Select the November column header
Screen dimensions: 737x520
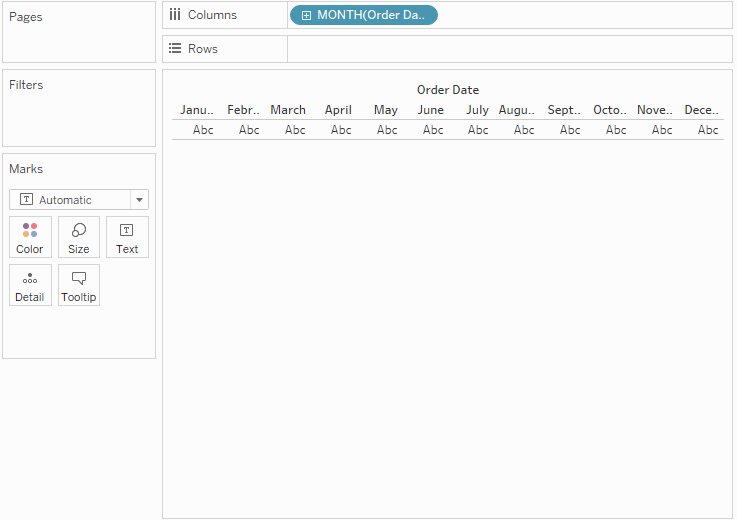point(655,110)
